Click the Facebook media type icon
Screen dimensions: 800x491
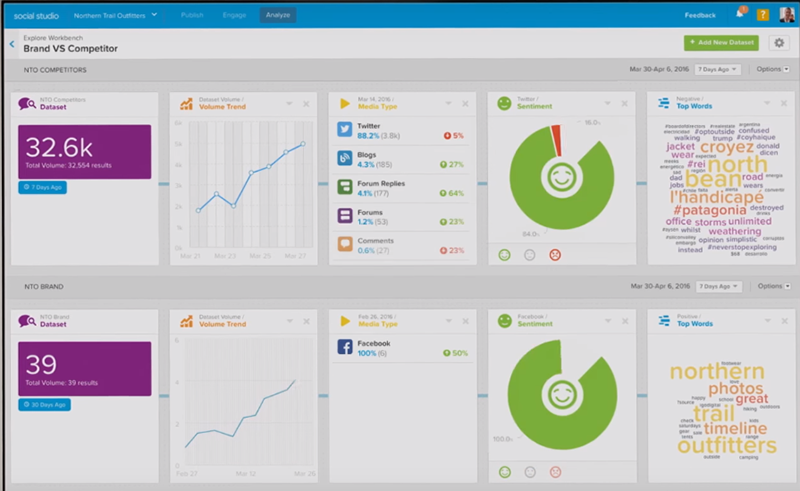[x=344, y=348]
